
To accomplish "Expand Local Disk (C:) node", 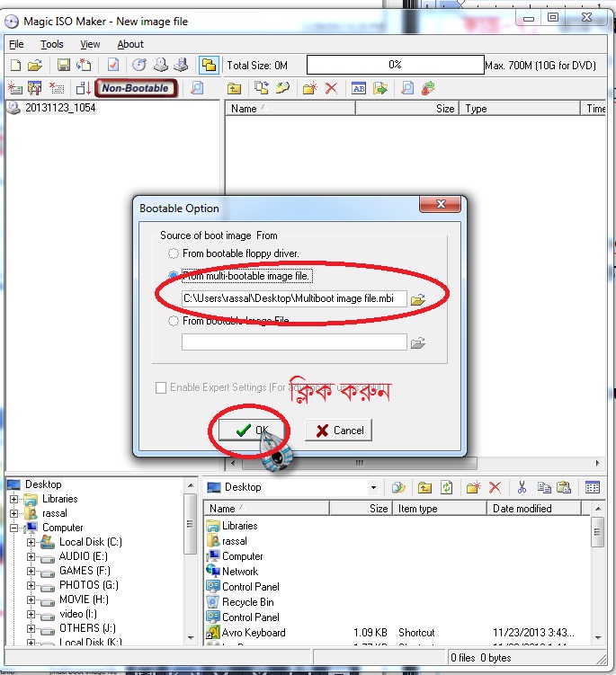I will point(31,542).
